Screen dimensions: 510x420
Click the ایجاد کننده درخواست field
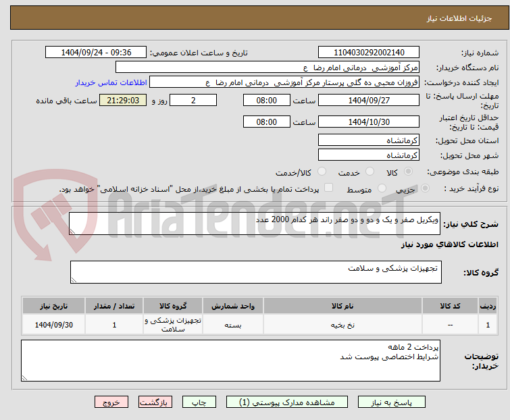click(284, 82)
